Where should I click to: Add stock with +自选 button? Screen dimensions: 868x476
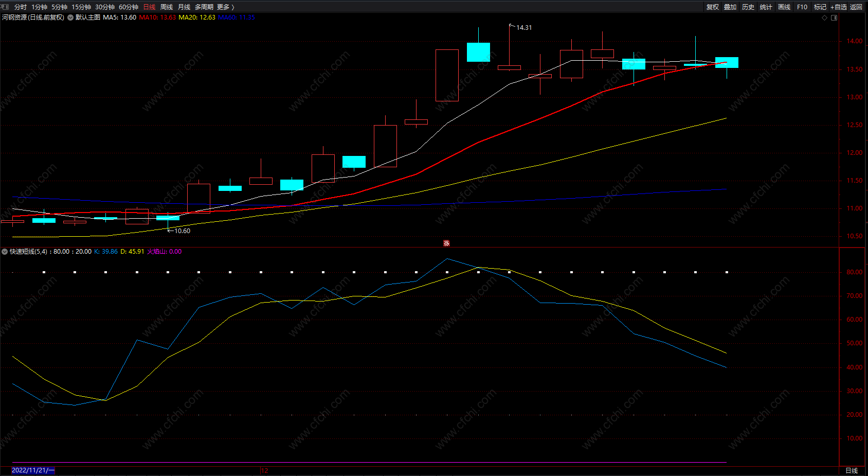[x=838, y=7]
